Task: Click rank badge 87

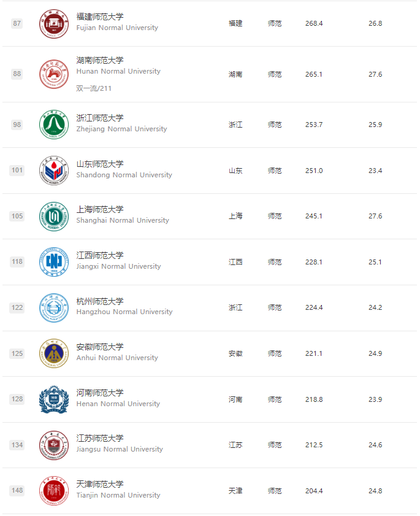Action: coord(17,23)
